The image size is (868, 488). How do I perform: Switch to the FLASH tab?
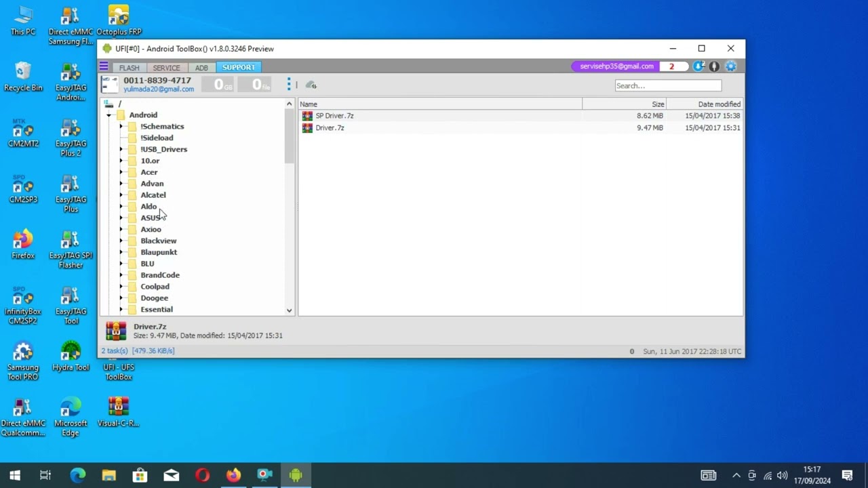pos(129,68)
